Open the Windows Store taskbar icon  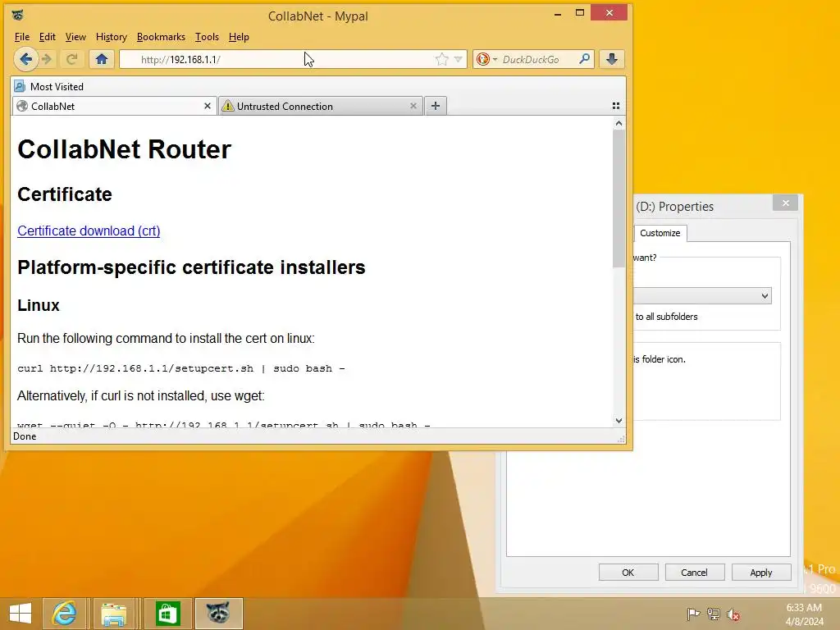coord(167,614)
